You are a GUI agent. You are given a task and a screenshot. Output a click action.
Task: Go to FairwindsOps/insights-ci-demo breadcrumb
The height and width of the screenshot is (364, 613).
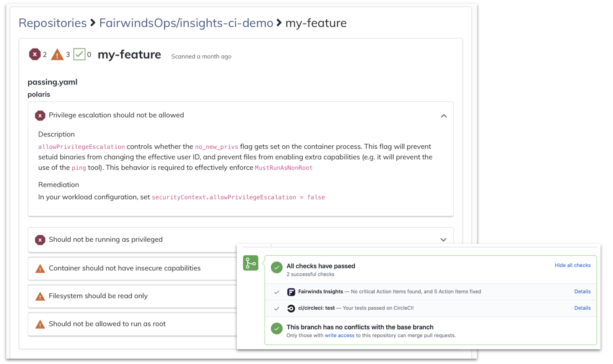click(x=186, y=23)
